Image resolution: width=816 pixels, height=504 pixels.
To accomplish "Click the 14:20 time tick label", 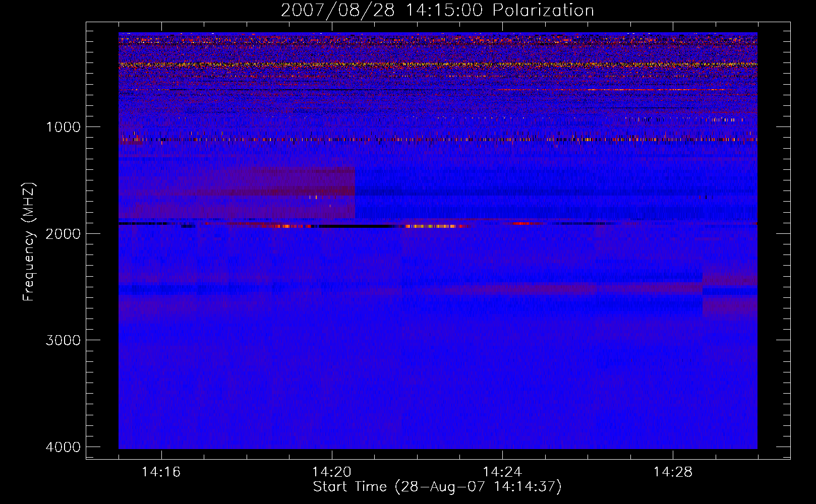I will pyautogui.click(x=331, y=472).
